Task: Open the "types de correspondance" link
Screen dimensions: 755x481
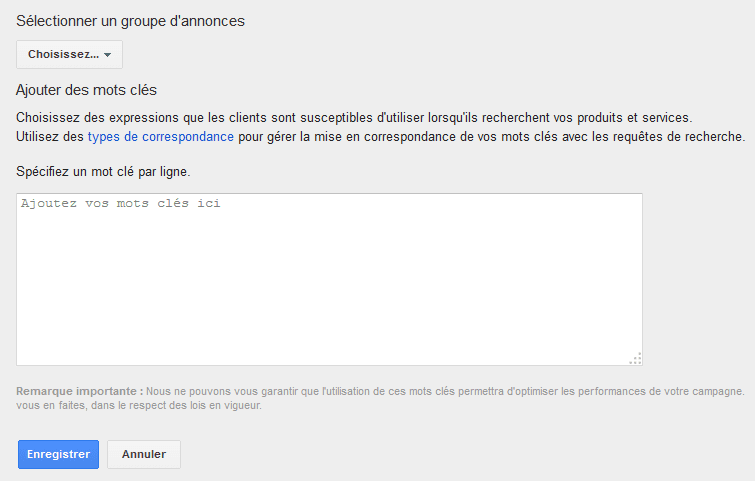Action: (161, 137)
